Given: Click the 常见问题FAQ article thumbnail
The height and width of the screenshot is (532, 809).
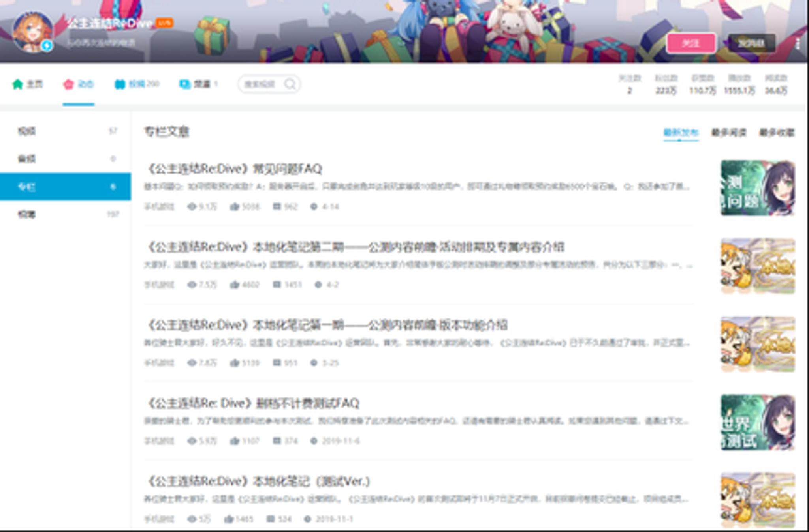Looking at the screenshot, I should [758, 188].
